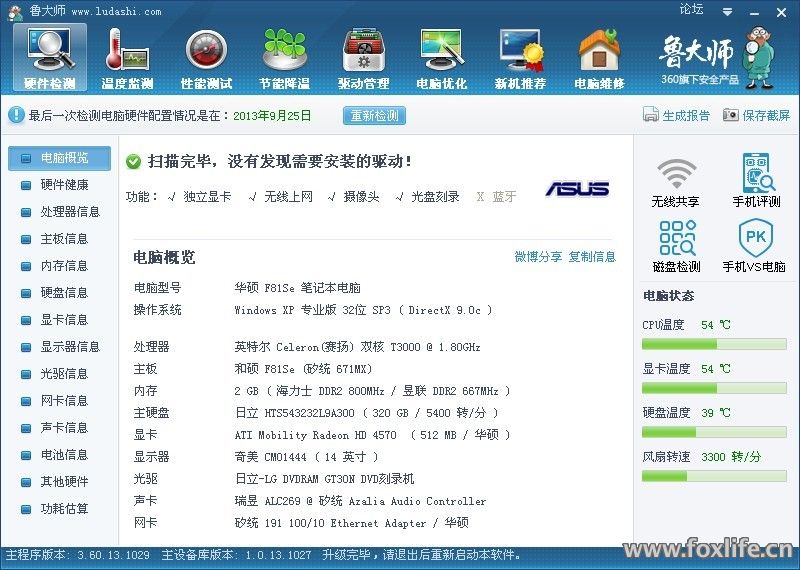Click the 主程序版本 3.60.13.1029 status text
The height and width of the screenshot is (570, 800).
[78, 555]
